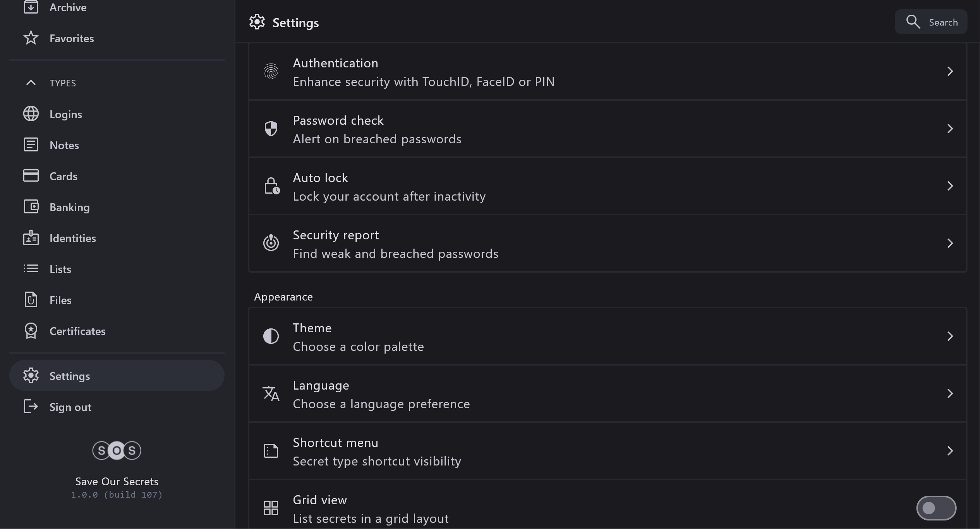Image resolution: width=980 pixels, height=529 pixels.
Task: Click the Grid view squares icon
Action: (271, 508)
